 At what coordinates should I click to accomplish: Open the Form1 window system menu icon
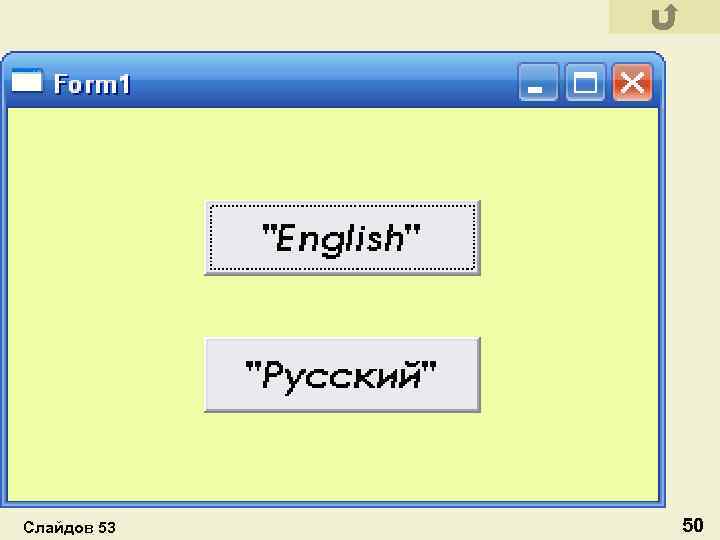point(27,81)
